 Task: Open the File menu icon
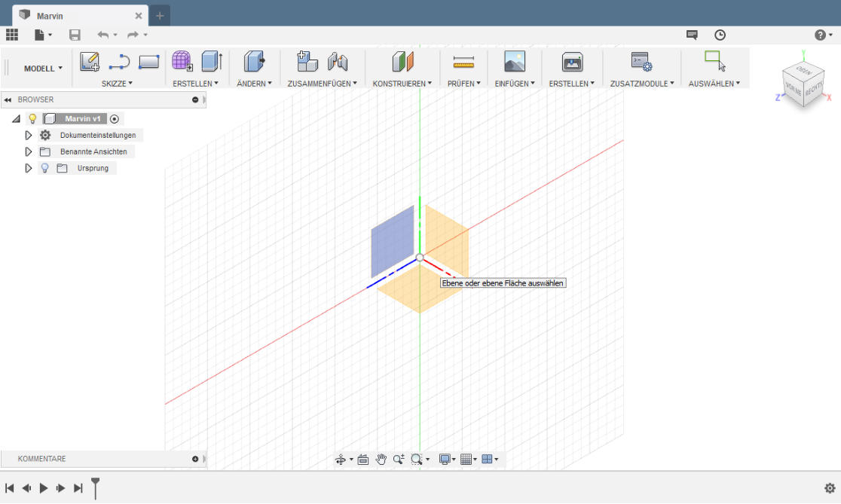point(40,35)
